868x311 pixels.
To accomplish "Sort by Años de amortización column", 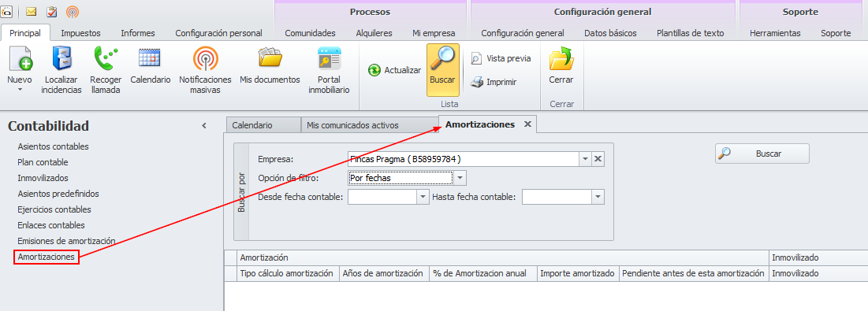I will coord(384,273).
